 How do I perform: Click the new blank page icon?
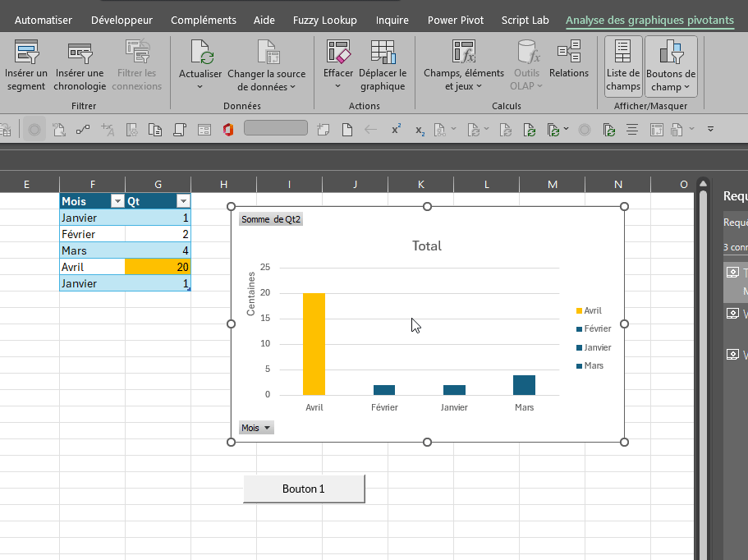[x=347, y=130]
